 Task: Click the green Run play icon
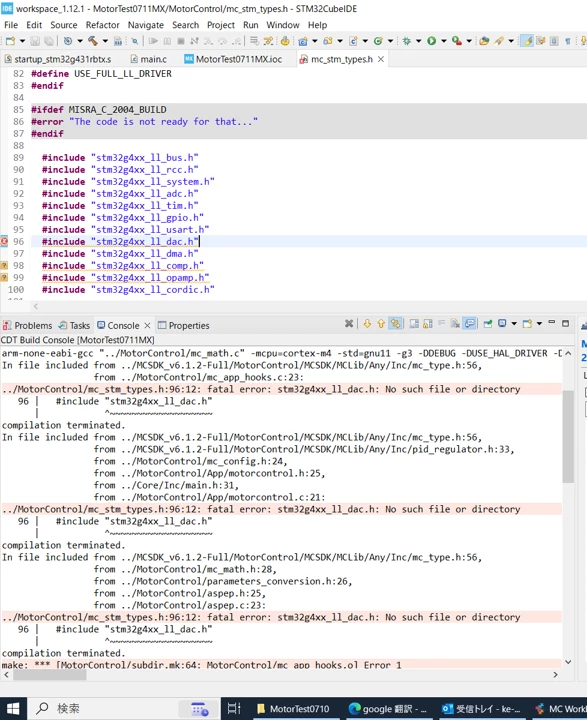pyautogui.click(x=431, y=41)
